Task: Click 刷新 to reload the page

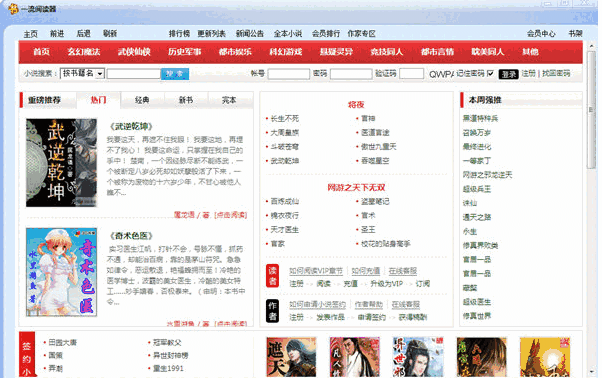Action: (x=110, y=34)
